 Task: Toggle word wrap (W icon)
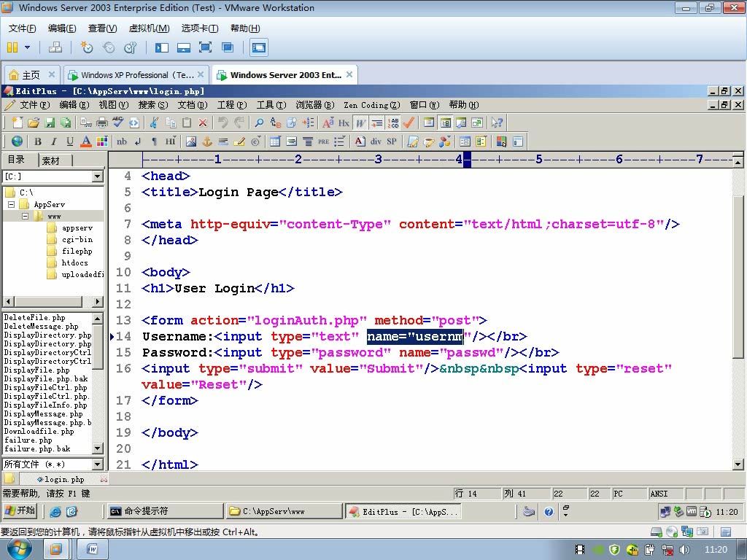[x=360, y=122]
